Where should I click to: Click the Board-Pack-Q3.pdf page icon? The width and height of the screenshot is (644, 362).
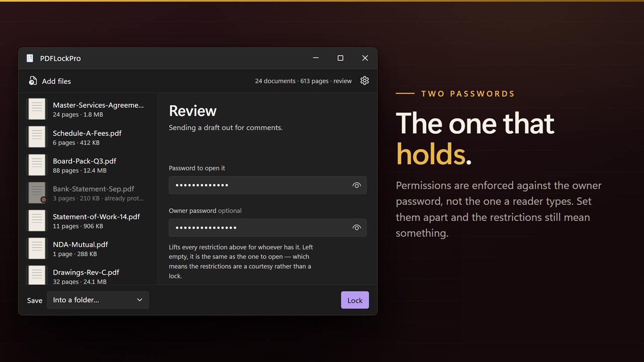point(37,165)
